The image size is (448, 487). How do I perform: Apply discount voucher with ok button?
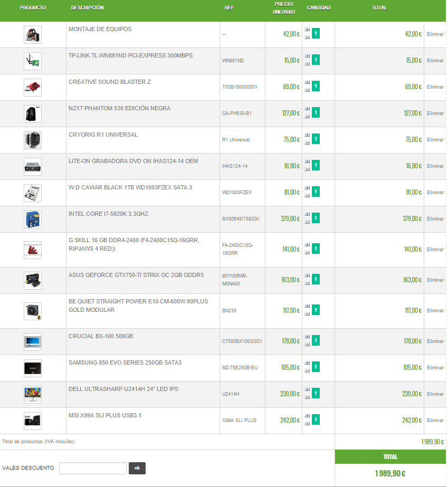point(137,469)
